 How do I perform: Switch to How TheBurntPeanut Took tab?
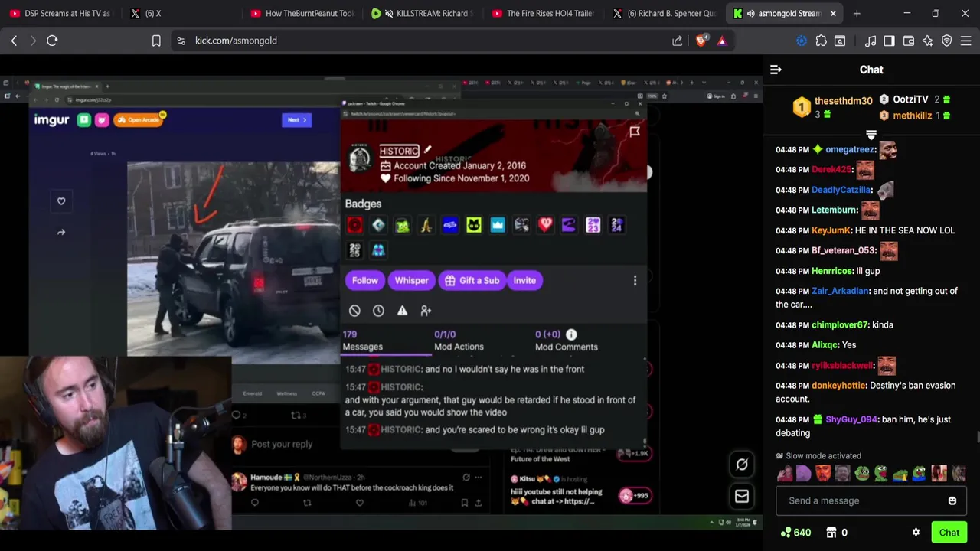[302, 13]
